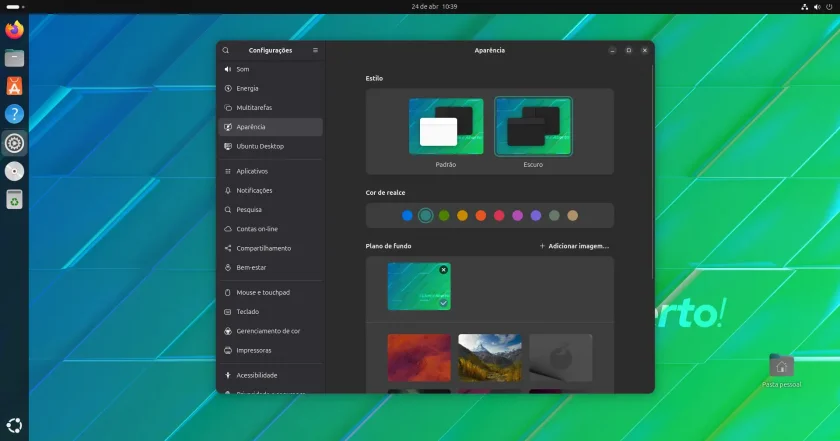Viewport: 840px width, 441px height.
Task: Open the Pasta pessoal desktop folder
Action: (782, 370)
